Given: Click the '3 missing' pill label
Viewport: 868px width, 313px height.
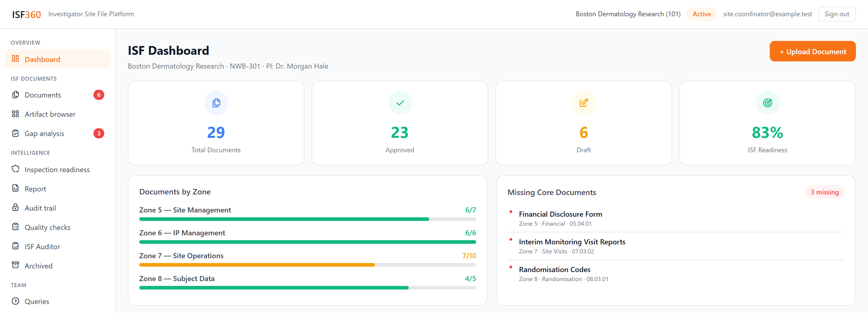Looking at the screenshot, I should tap(824, 192).
